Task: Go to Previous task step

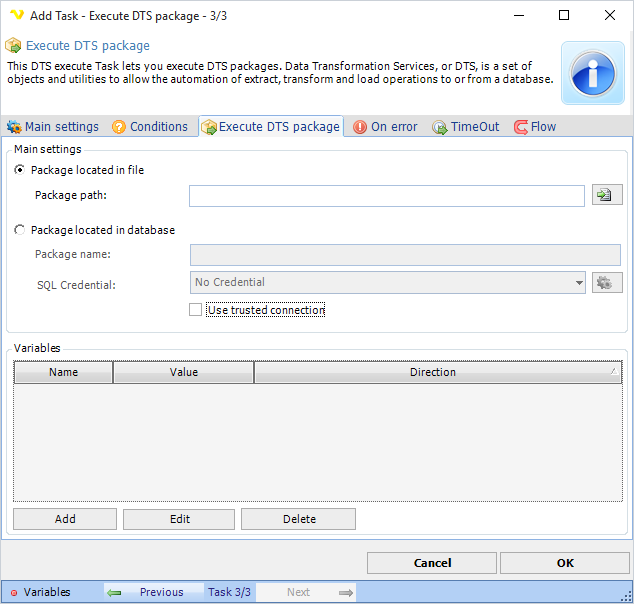Action: point(154,592)
